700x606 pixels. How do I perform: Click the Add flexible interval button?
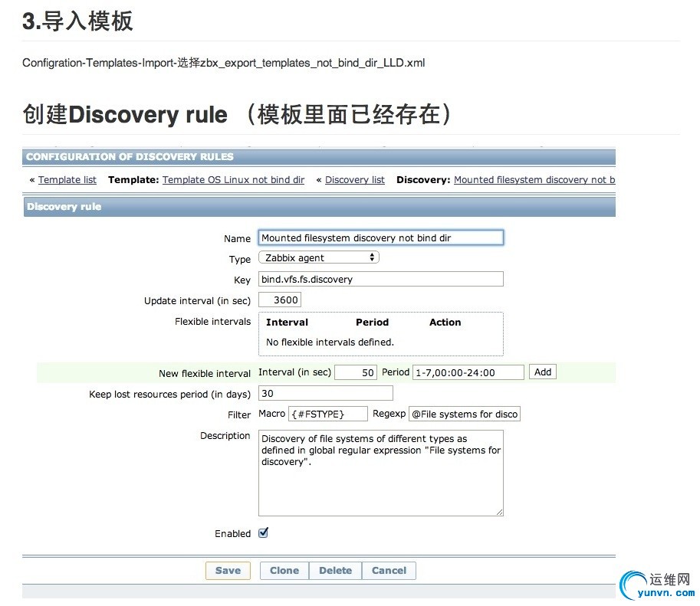pos(542,372)
